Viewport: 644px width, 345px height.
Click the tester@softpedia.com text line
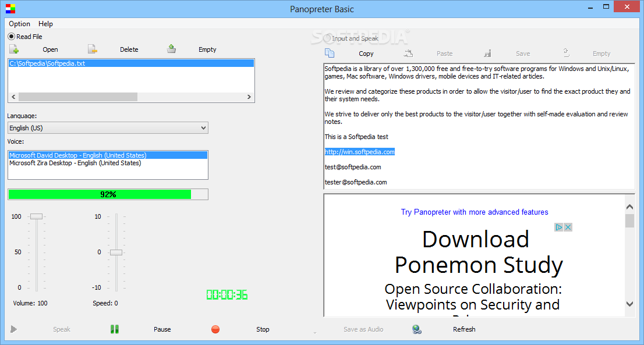pyautogui.click(x=356, y=182)
